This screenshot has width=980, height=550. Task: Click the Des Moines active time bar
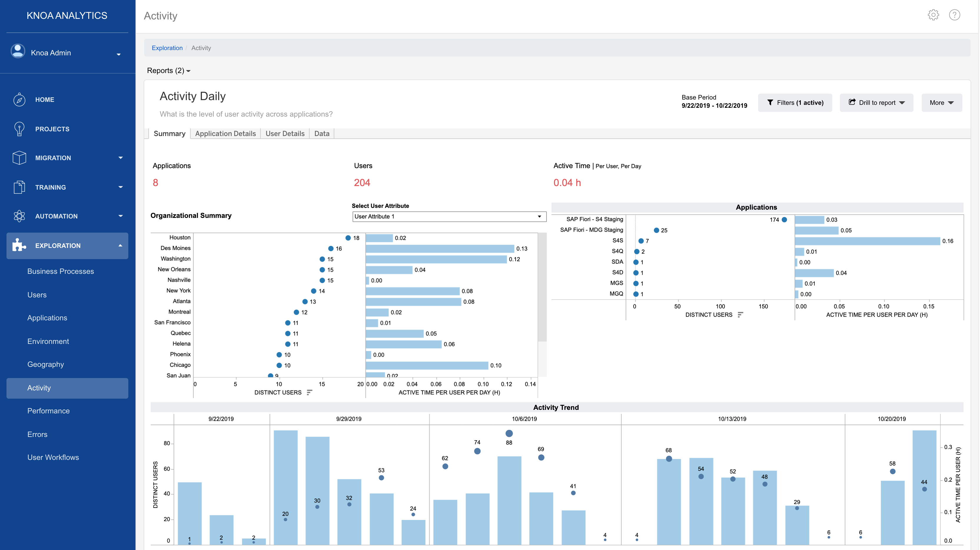pos(440,249)
